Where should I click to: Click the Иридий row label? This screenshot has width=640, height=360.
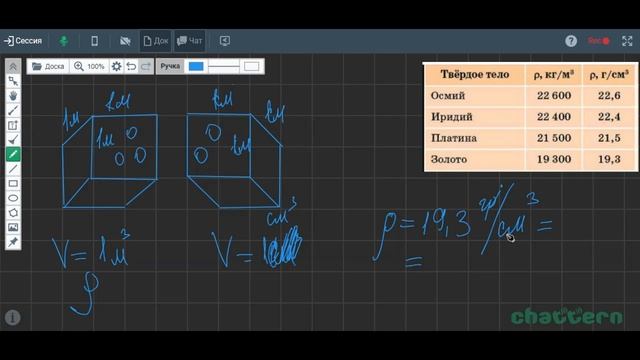point(452,117)
